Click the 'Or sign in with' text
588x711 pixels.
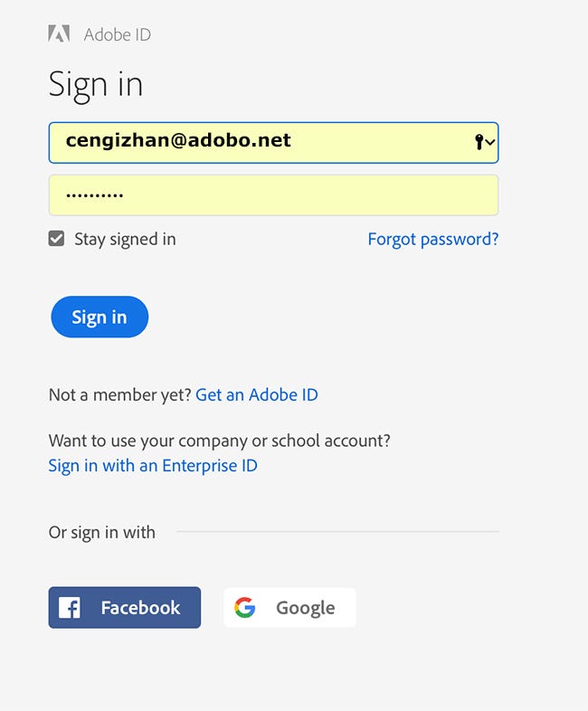102,532
